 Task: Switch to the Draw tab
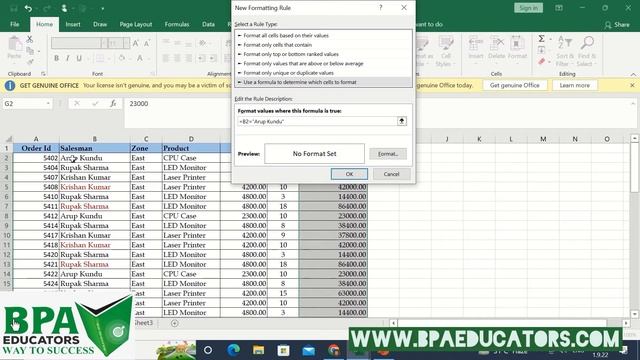(100, 24)
